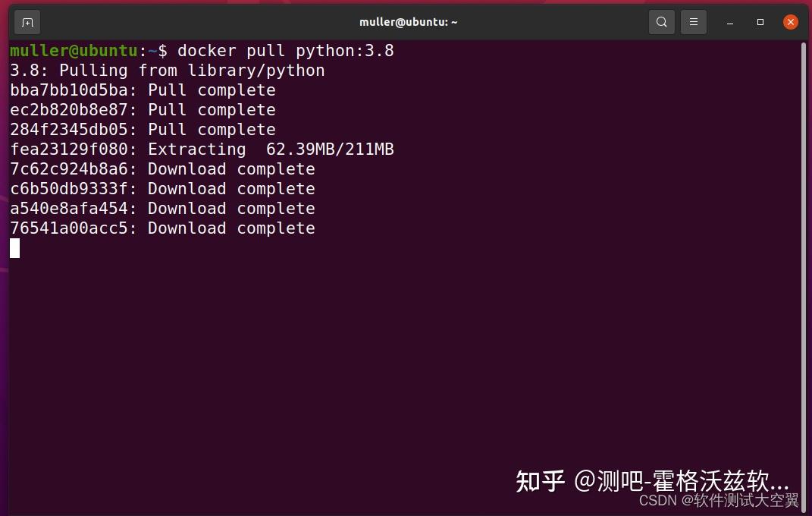The height and width of the screenshot is (516, 812).
Task: Maximize the terminal window
Action: pyautogui.click(x=760, y=22)
